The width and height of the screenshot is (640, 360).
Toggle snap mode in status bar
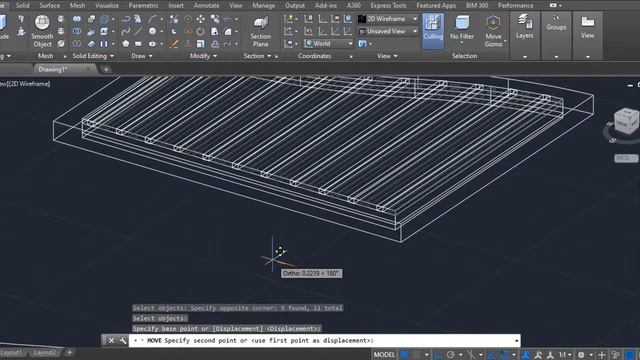point(416,355)
